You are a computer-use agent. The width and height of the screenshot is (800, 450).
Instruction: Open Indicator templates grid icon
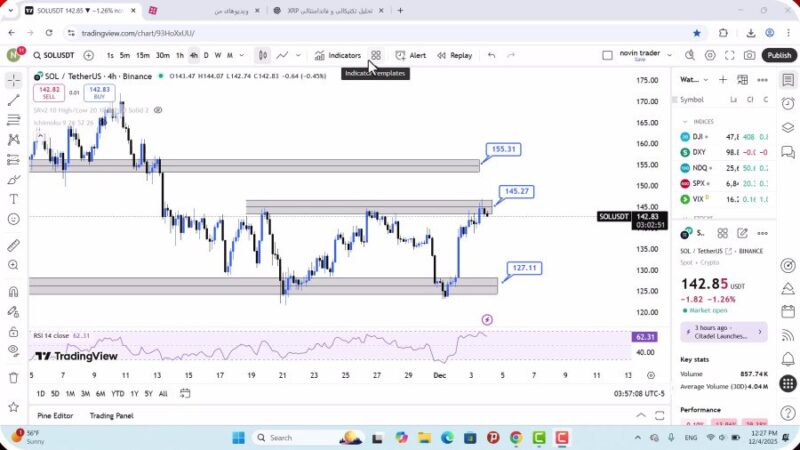[x=376, y=56]
